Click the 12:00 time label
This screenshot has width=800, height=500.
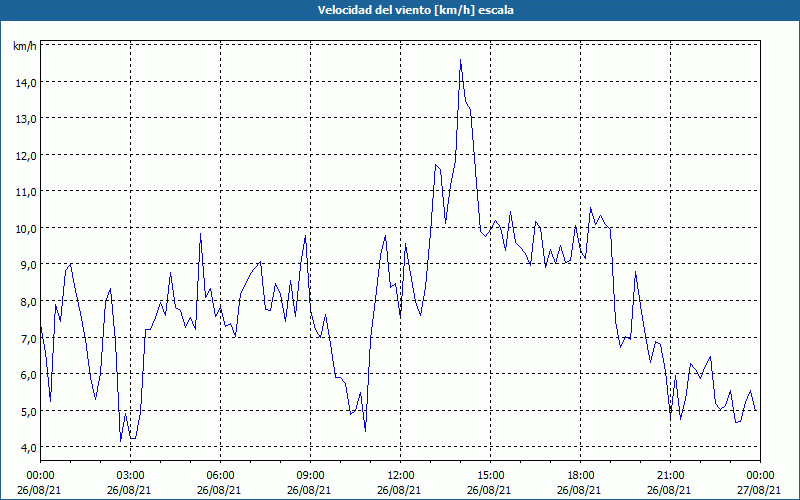coord(401,476)
